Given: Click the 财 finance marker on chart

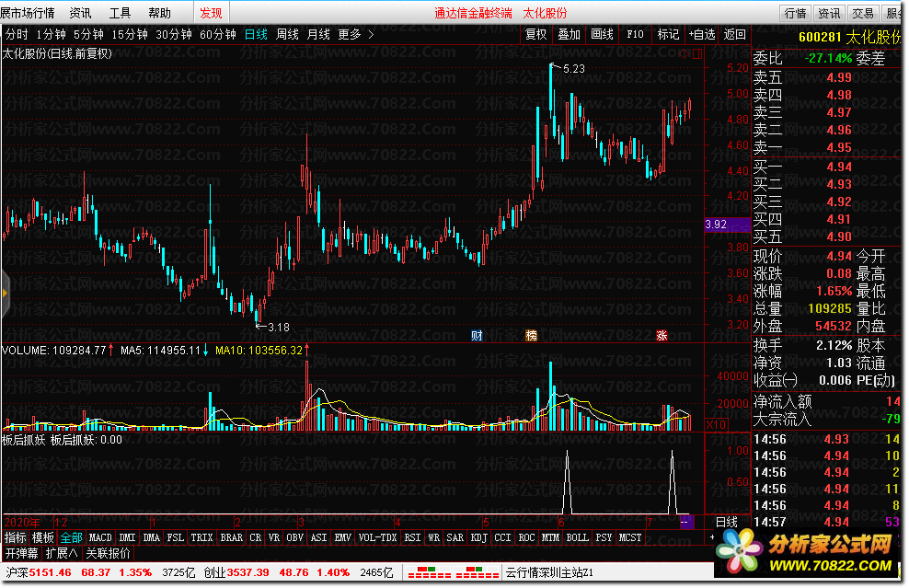Looking at the screenshot, I should 477,335.
